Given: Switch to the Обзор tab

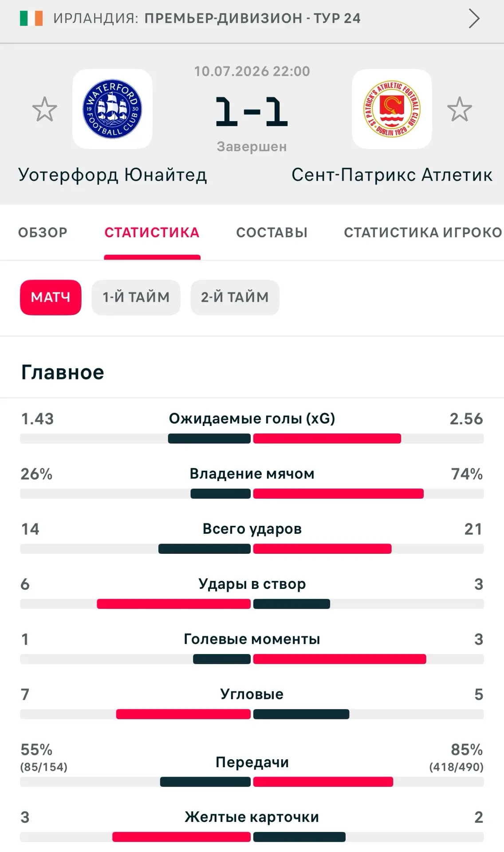Looking at the screenshot, I should 43,233.
